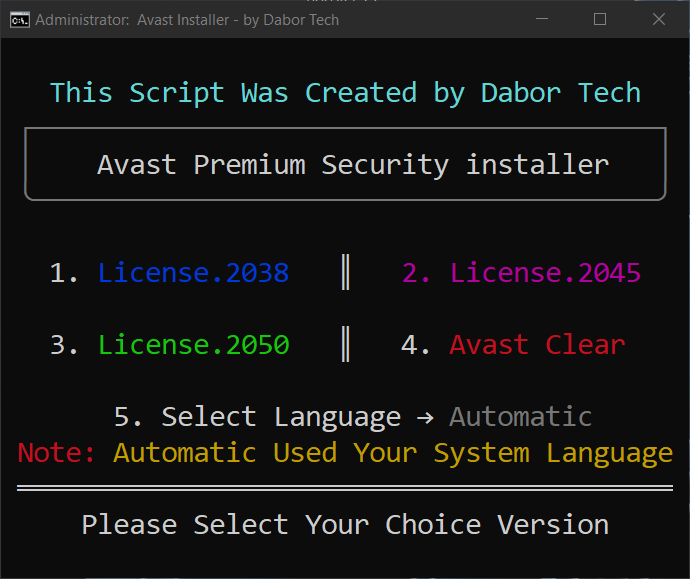Click 'Automatic Used Your System Language' note text
Image resolution: width=690 pixels, height=579 pixels.
tap(393, 454)
